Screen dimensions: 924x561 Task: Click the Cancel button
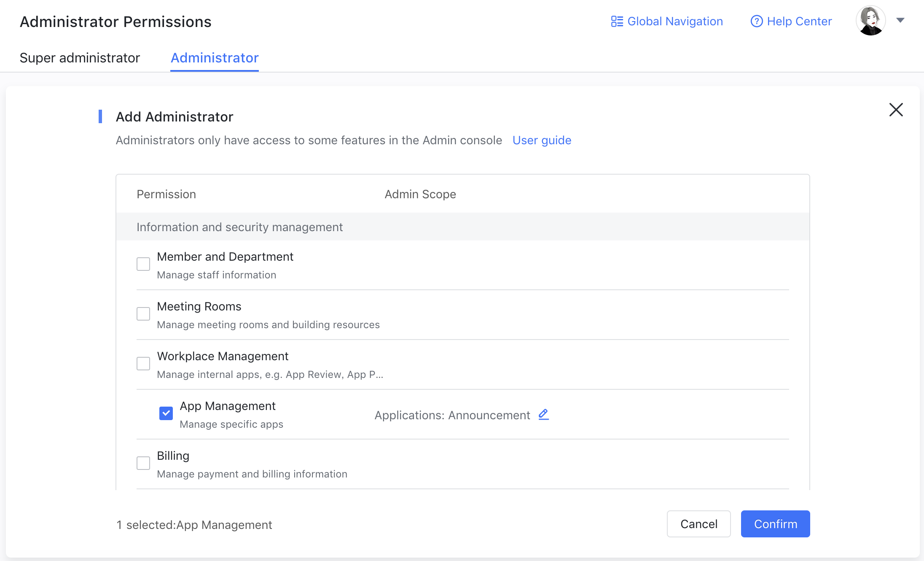(698, 524)
